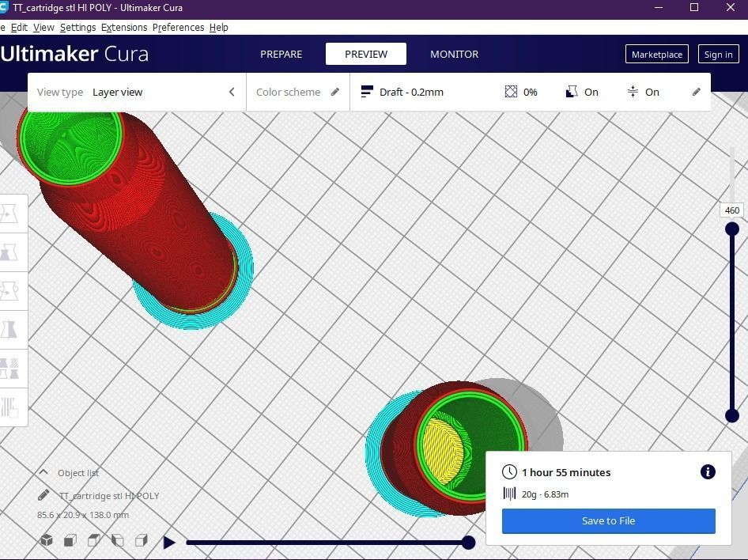This screenshot has width=748, height=560.
Task: Click the filament spool icon
Action: coord(509,494)
